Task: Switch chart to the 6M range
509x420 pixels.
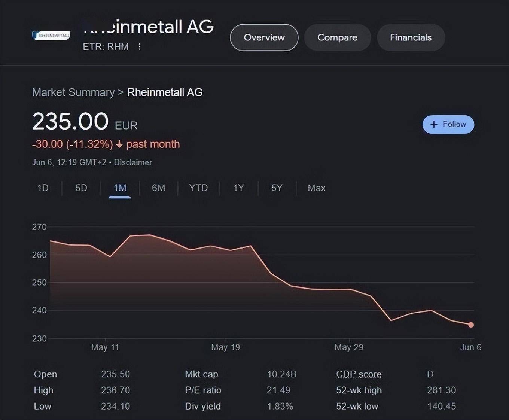Action: [158, 188]
